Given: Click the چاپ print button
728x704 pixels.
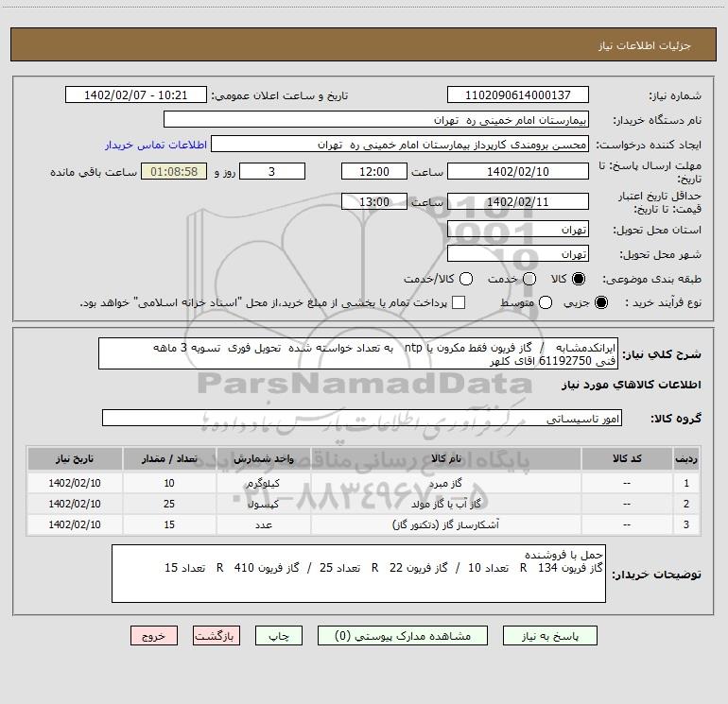Looking at the screenshot, I should tap(279, 636).
